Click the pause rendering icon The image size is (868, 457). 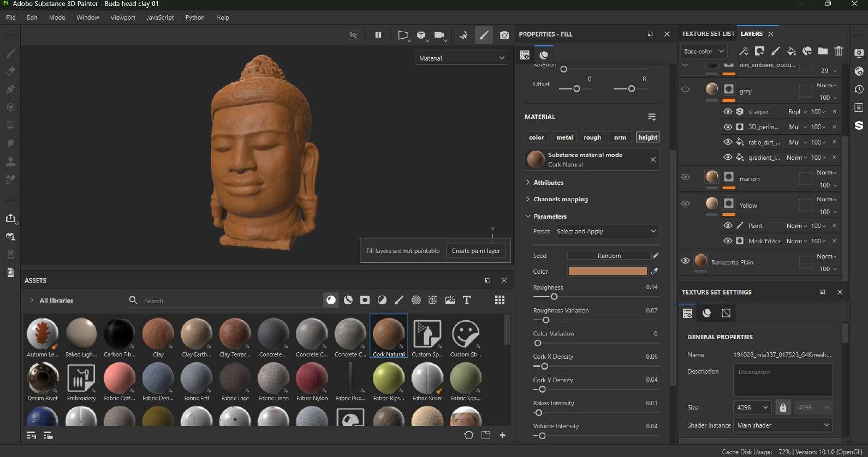[x=378, y=35]
